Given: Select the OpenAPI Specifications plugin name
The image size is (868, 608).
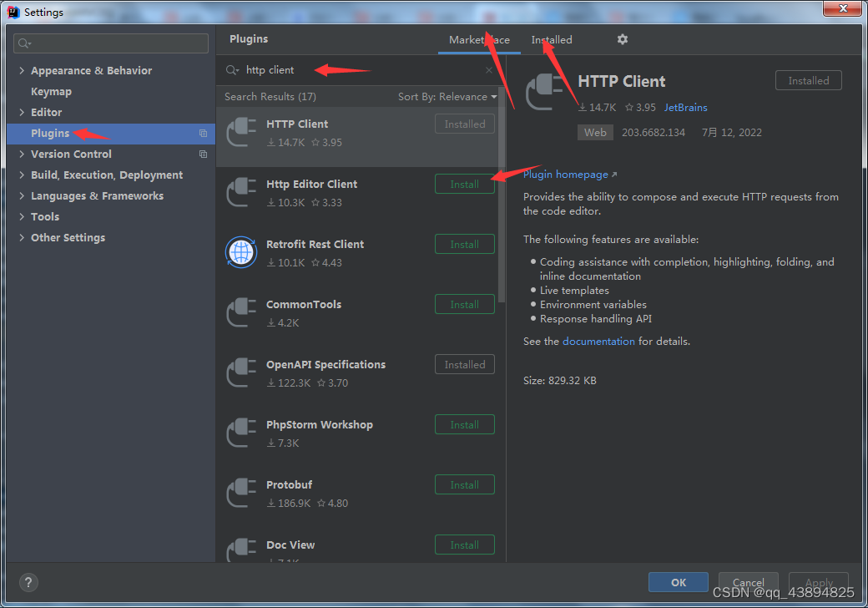Looking at the screenshot, I should 326,364.
